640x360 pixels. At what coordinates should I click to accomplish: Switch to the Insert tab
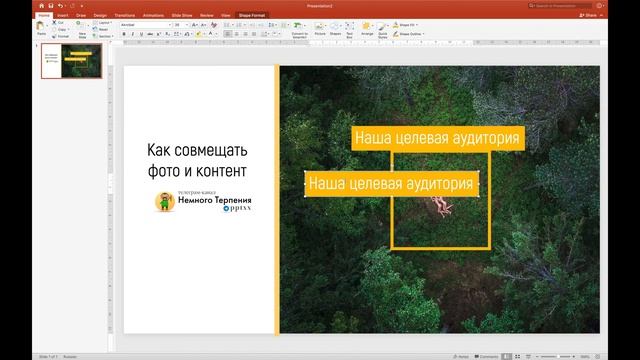[x=62, y=15]
